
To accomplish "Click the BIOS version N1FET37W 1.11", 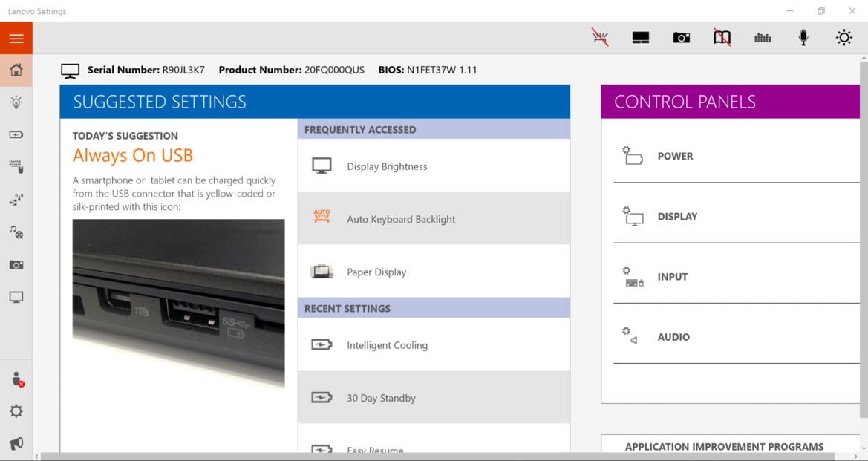I will coord(442,71).
